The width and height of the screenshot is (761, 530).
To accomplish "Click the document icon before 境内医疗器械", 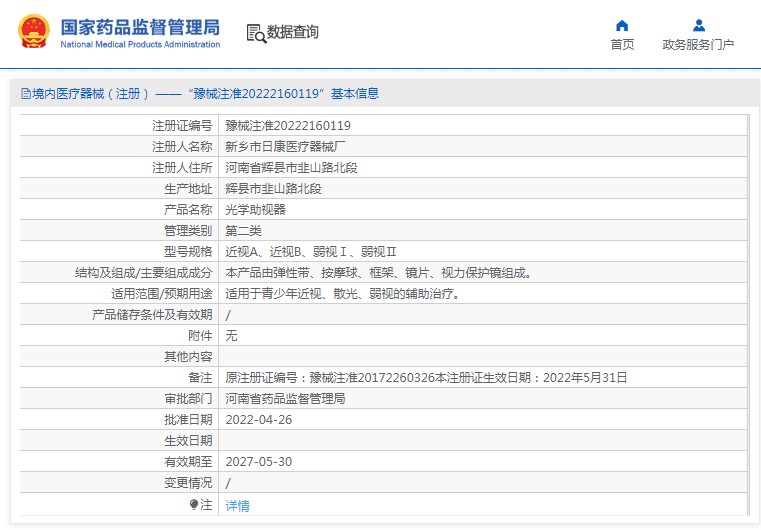I will pyautogui.click(x=26, y=94).
